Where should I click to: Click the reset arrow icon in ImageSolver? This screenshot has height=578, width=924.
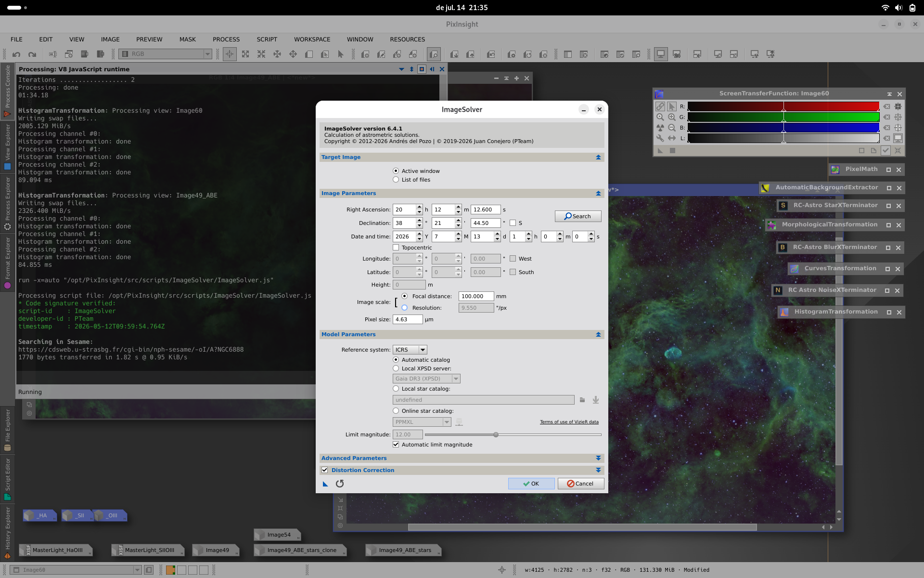click(x=340, y=484)
